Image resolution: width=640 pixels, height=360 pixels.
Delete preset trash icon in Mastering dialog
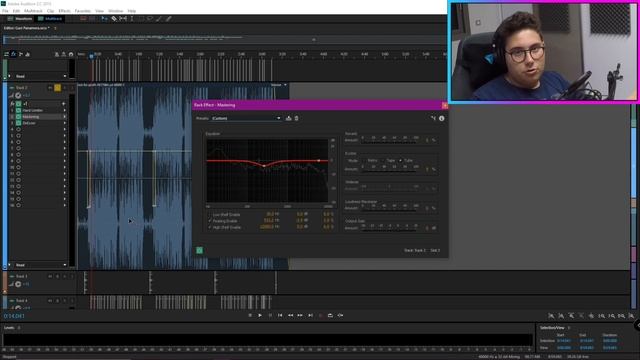pos(297,118)
